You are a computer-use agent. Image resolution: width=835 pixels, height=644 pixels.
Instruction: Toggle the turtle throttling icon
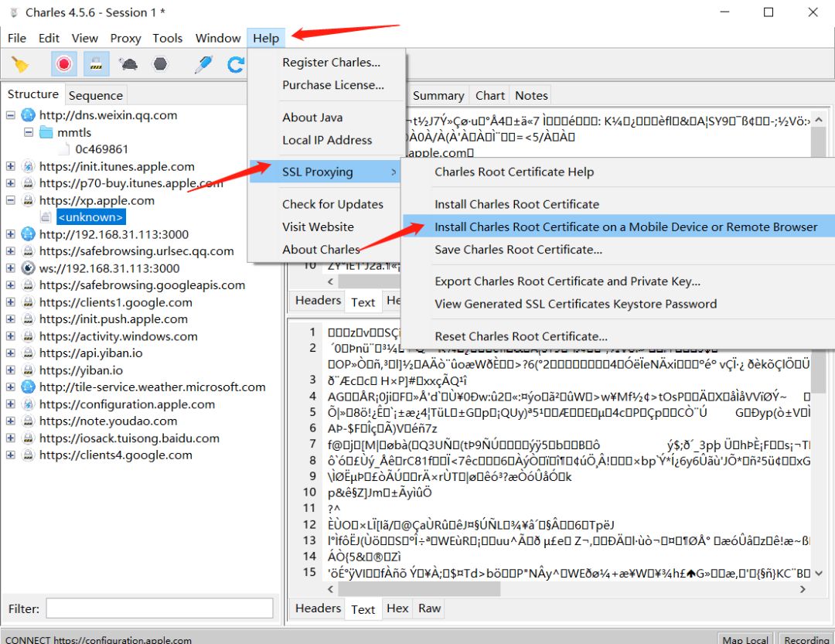tap(128, 64)
